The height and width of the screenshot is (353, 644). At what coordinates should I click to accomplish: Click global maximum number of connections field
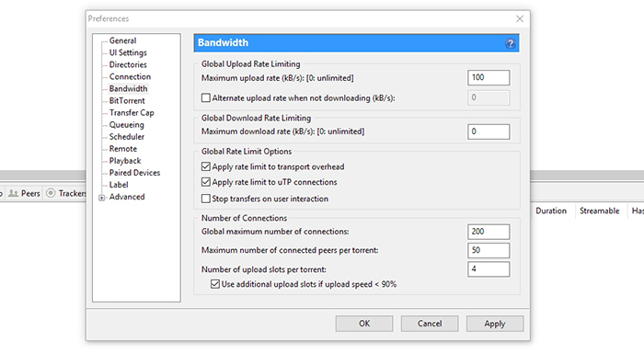coord(489,232)
